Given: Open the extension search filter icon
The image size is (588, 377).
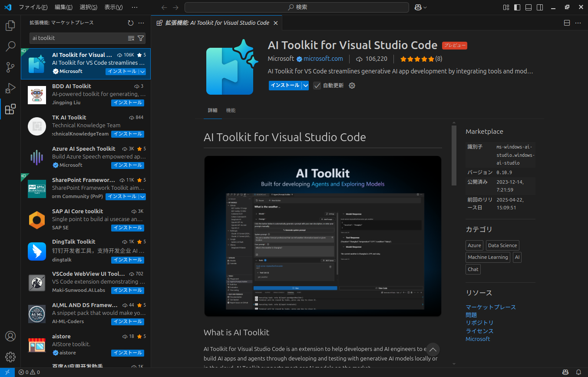Looking at the screenshot, I should click(141, 38).
